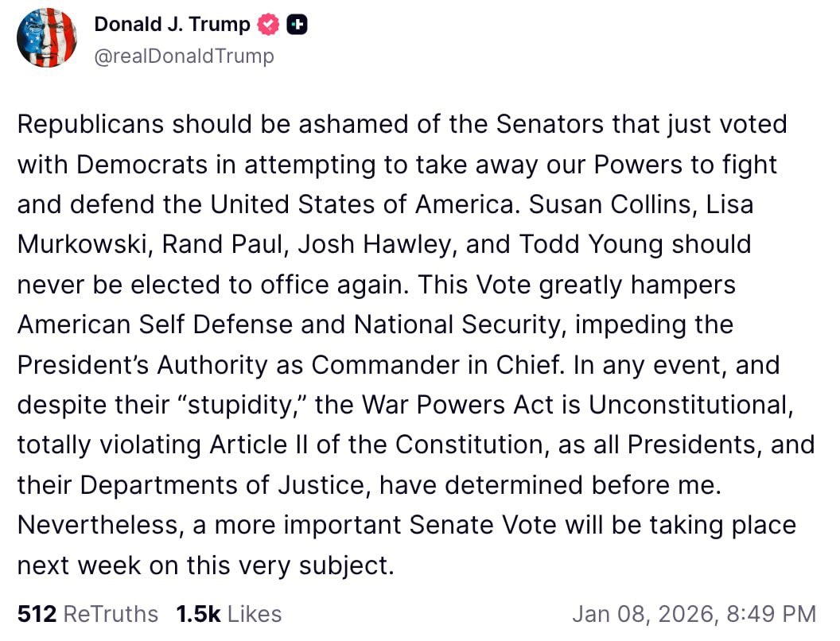Open the @realDonaldTrump handle link
840x641 pixels.
185,56
